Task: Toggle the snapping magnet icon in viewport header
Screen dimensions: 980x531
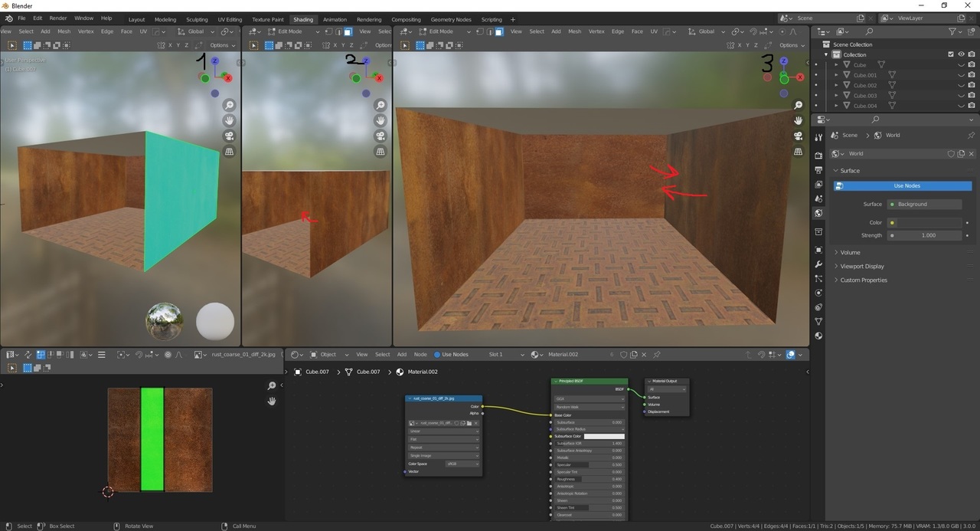Action: (753, 31)
